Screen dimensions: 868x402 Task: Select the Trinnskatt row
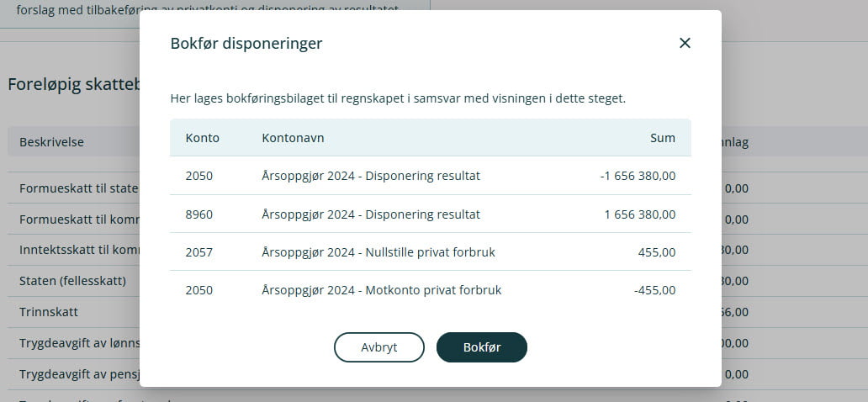[49, 312]
